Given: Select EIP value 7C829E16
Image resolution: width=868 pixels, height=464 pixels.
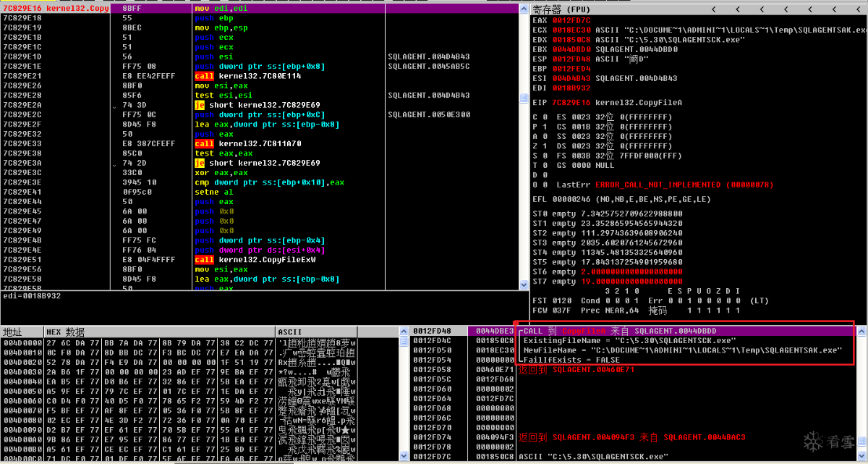Looking at the screenshot, I should coord(571,102).
